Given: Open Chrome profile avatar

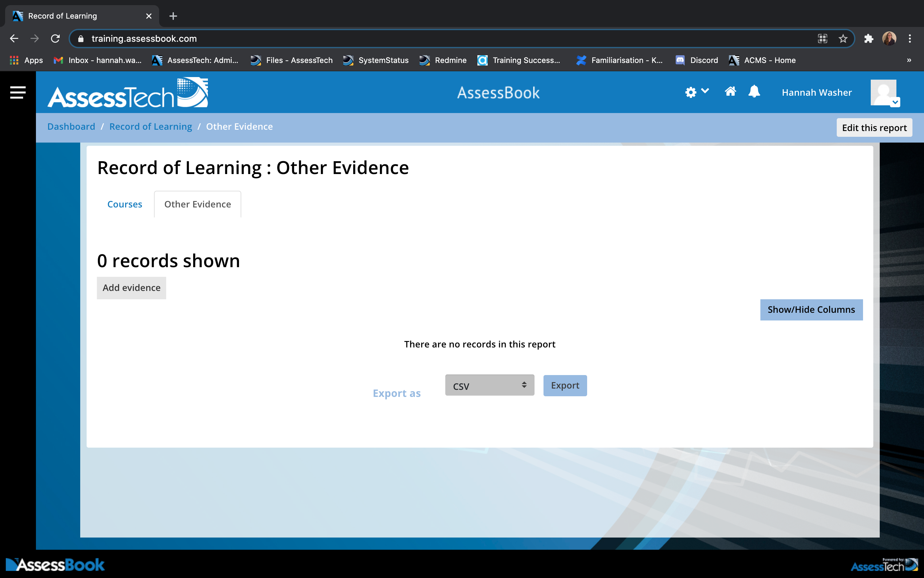Looking at the screenshot, I should tap(889, 39).
